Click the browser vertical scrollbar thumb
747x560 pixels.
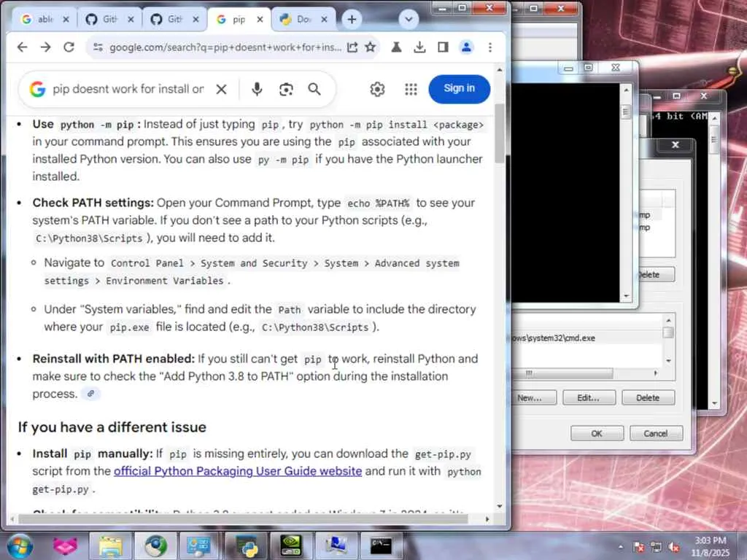point(499,133)
